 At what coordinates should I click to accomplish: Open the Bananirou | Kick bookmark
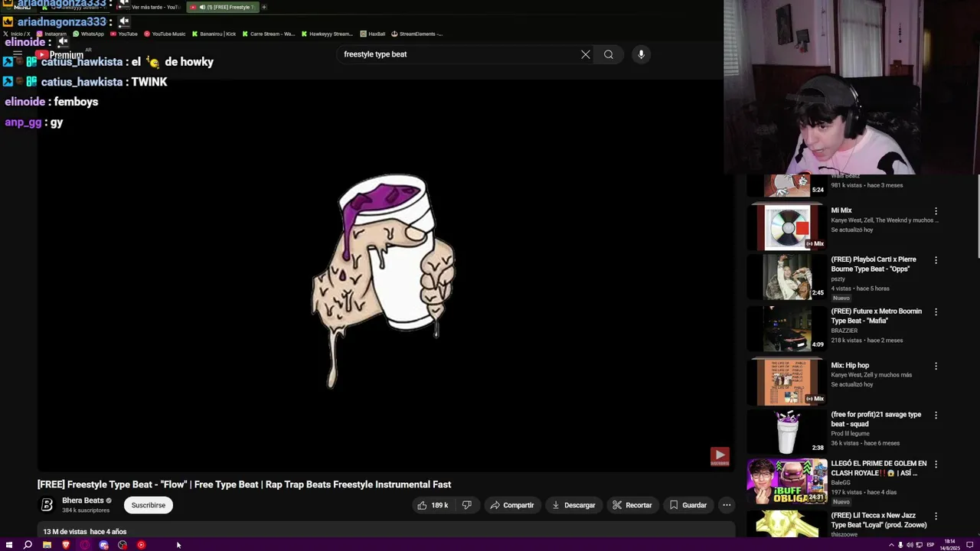point(214,34)
